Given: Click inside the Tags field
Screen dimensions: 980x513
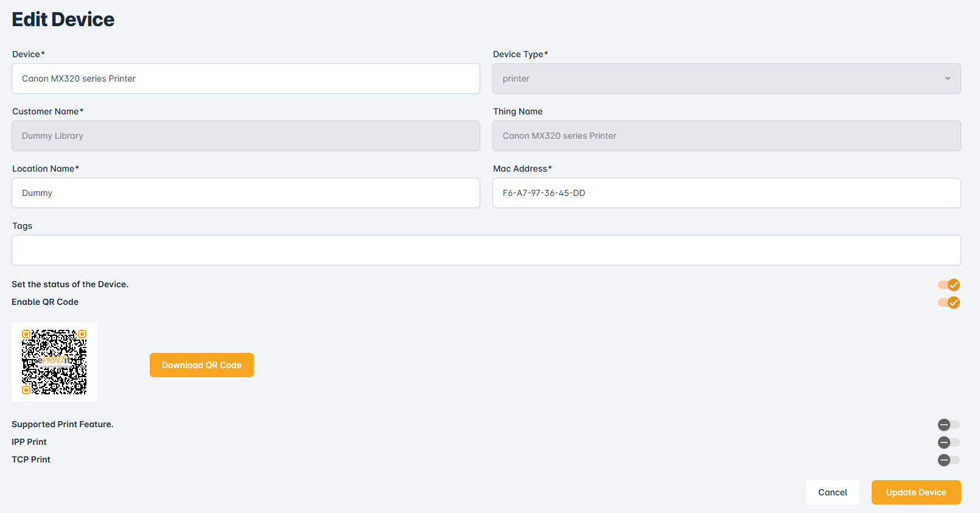Looking at the screenshot, I should (486, 250).
